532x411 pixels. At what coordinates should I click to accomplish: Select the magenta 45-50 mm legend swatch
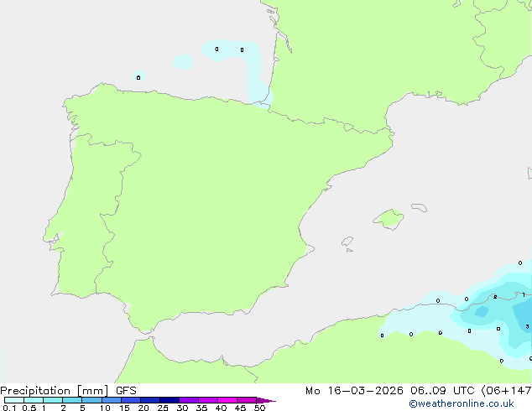(247, 400)
